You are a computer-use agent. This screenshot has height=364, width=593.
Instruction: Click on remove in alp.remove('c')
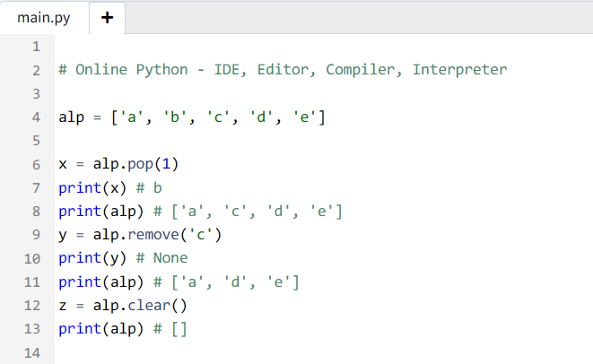153,235
